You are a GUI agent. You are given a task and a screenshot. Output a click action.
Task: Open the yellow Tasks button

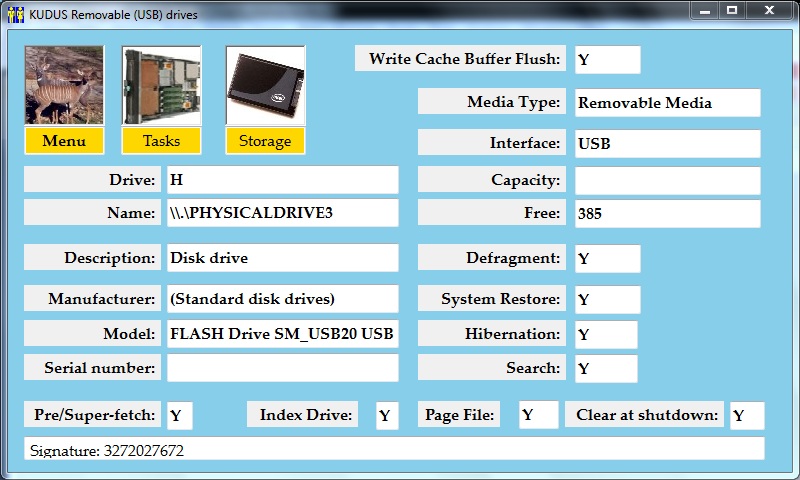click(161, 141)
